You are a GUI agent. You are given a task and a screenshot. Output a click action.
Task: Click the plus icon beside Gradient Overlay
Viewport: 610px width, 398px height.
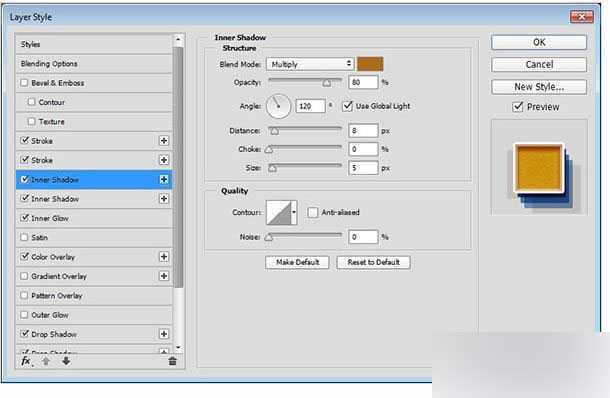pos(164,276)
